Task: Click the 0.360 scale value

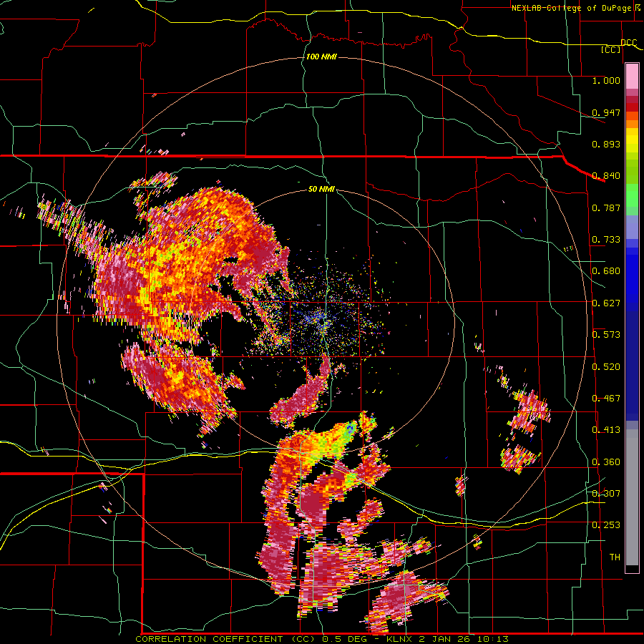Action: click(606, 462)
